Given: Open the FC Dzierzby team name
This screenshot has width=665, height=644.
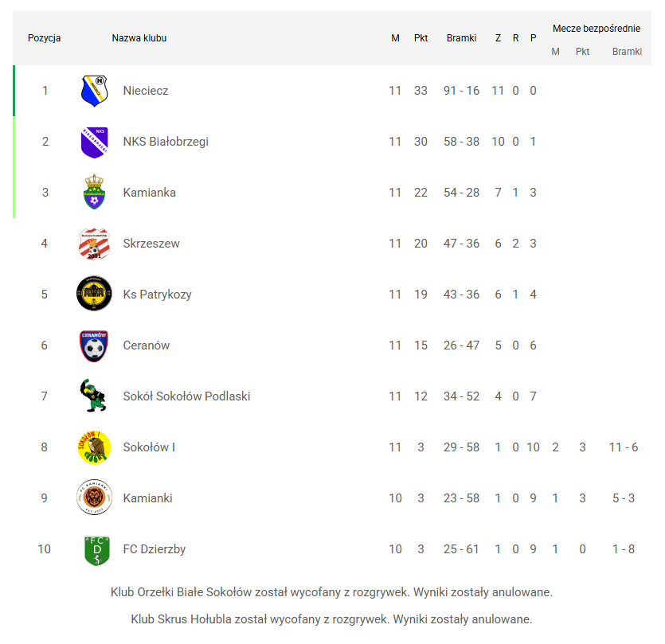Looking at the screenshot, I should click(x=155, y=549).
